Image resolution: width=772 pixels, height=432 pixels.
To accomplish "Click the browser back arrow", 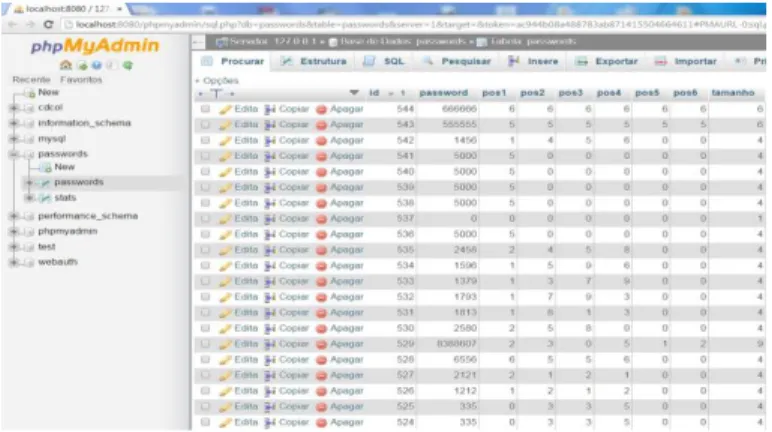I will [12, 24].
